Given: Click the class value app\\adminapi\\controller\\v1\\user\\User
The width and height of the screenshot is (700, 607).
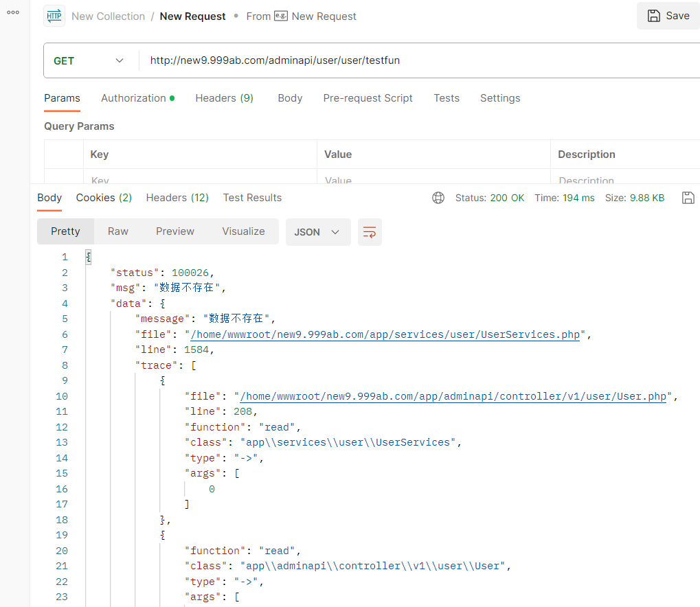Looking at the screenshot, I should (x=373, y=566).
